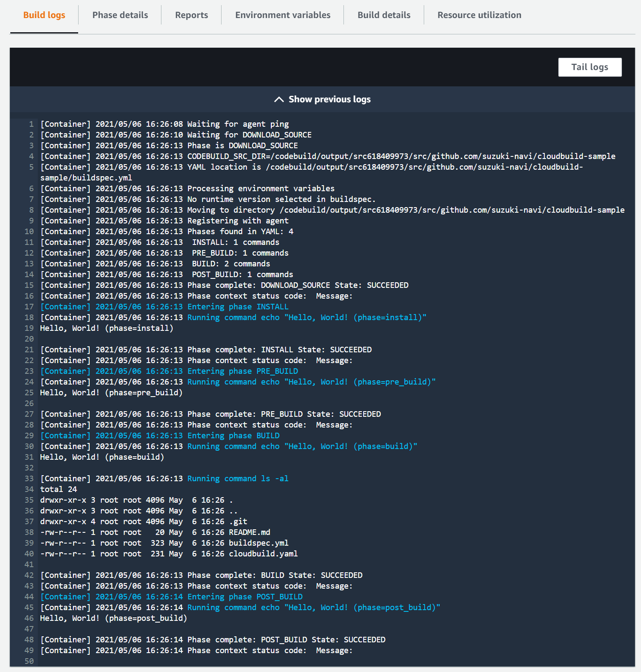
Task: Click the upward chevron icon above the logs
Action: click(279, 99)
